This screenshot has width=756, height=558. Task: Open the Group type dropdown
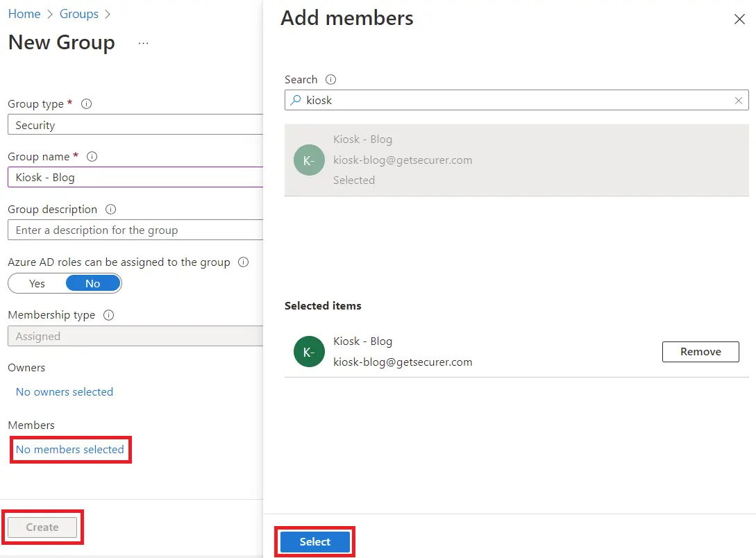coord(135,125)
